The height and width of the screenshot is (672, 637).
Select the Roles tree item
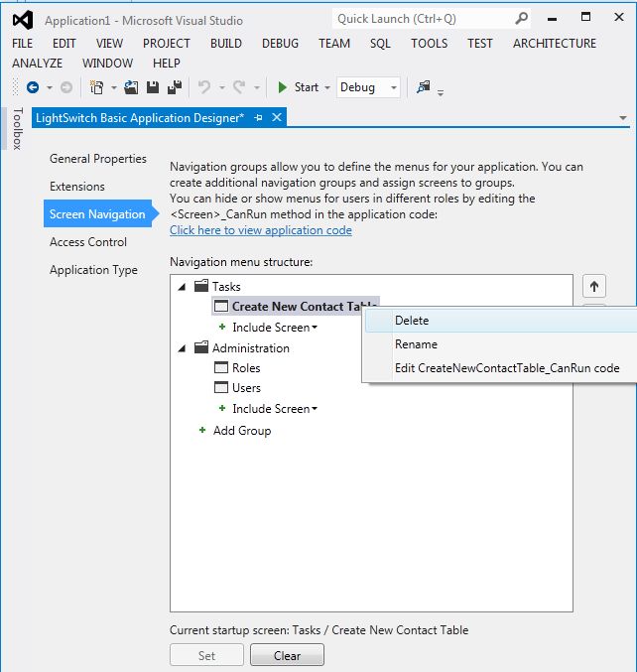pyautogui.click(x=246, y=367)
